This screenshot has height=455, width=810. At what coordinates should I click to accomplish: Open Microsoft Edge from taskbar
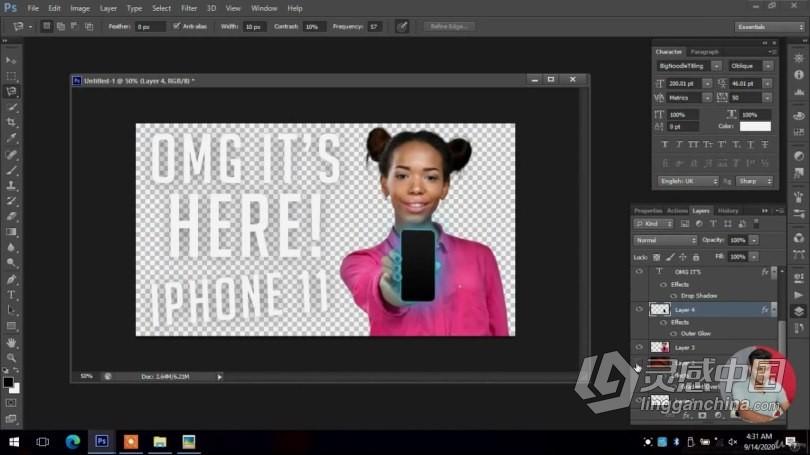click(x=72, y=442)
